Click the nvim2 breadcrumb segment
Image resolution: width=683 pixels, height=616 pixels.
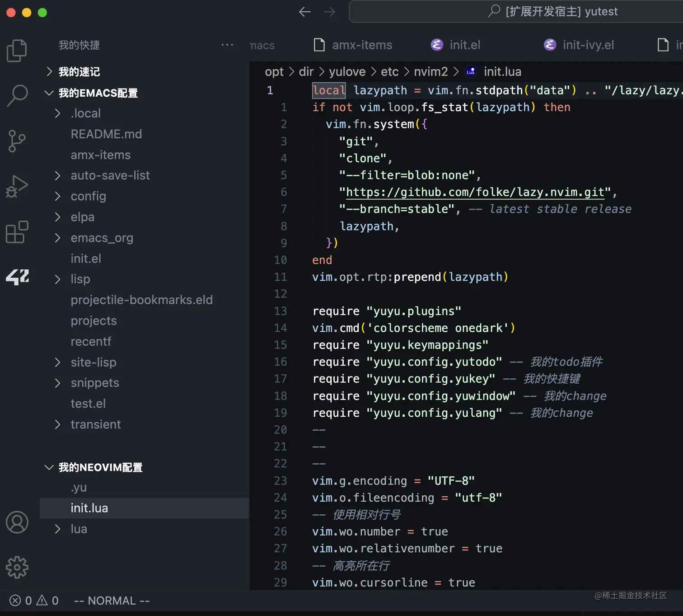coord(431,71)
